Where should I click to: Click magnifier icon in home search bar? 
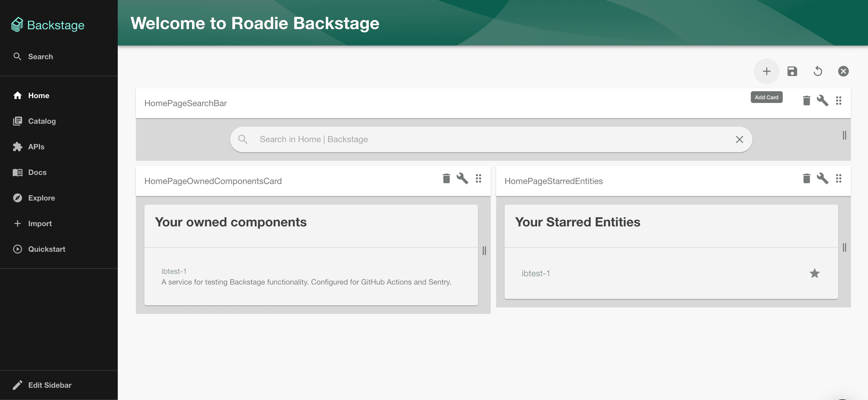[x=243, y=139]
